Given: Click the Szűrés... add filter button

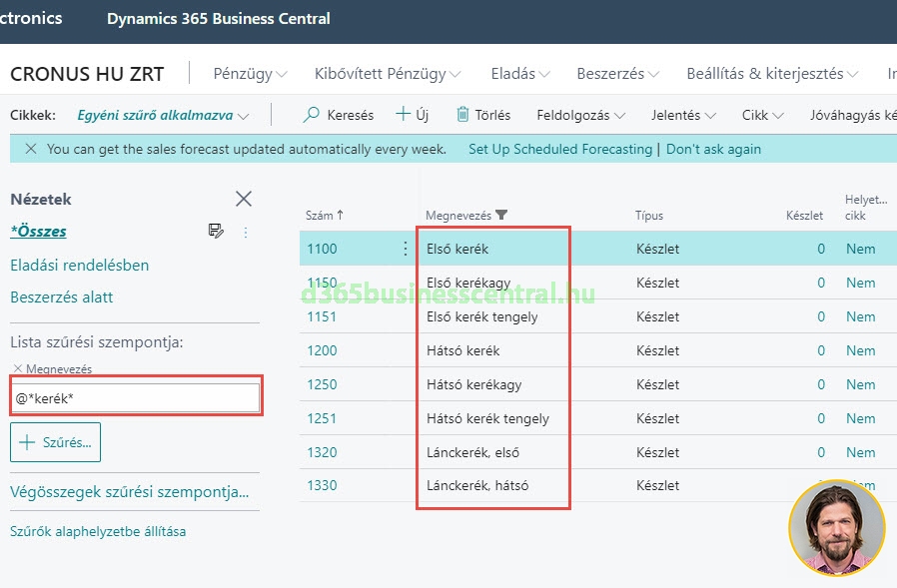Looking at the screenshot, I should [55, 442].
